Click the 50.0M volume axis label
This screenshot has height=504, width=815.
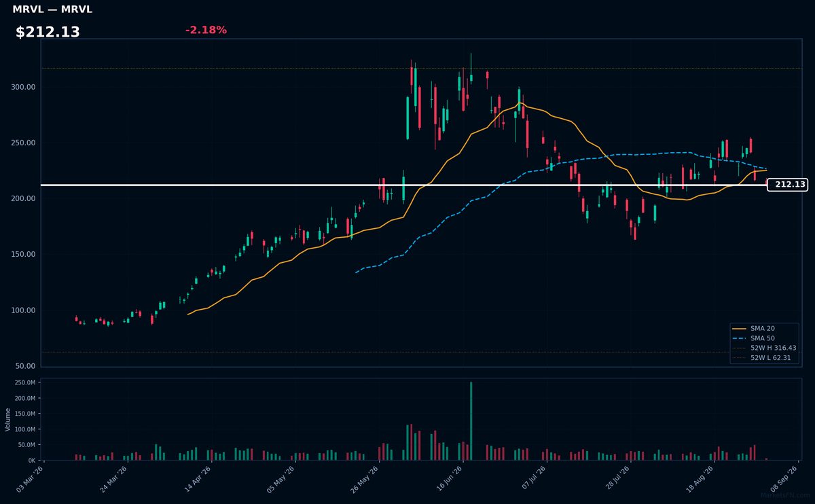pyautogui.click(x=27, y=445)
